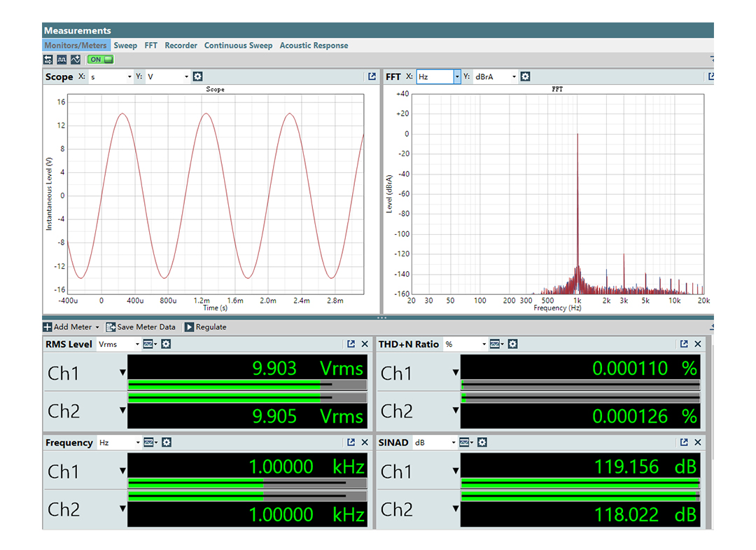Pop out the Scope graph window
The width and height of the screenshot is (756, 550).
(x=372, y=76)
